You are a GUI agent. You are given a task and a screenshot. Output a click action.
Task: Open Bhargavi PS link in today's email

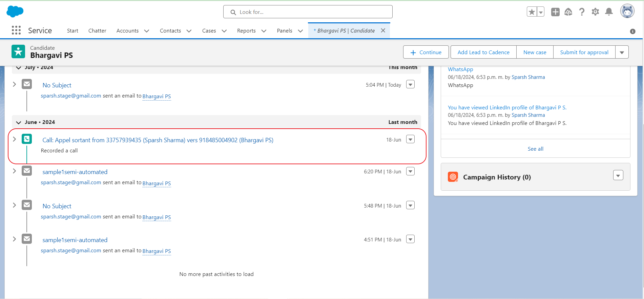pyautogui.click(x=157, y=96)
